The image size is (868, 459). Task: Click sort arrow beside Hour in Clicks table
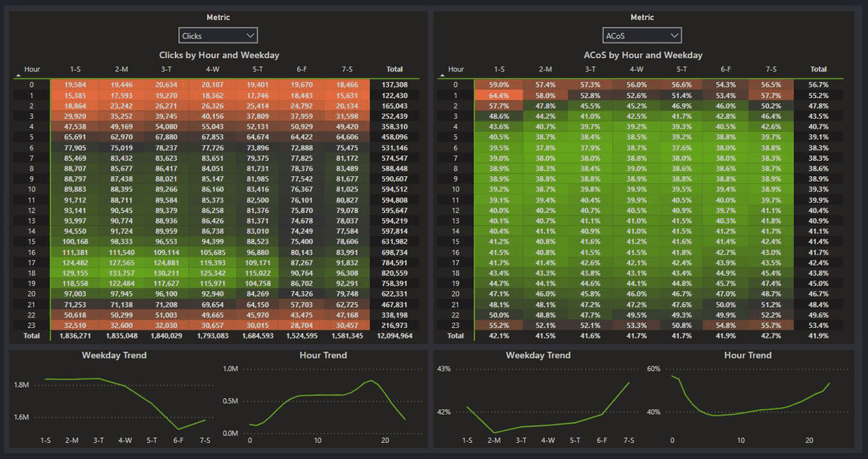click(18, 76)
